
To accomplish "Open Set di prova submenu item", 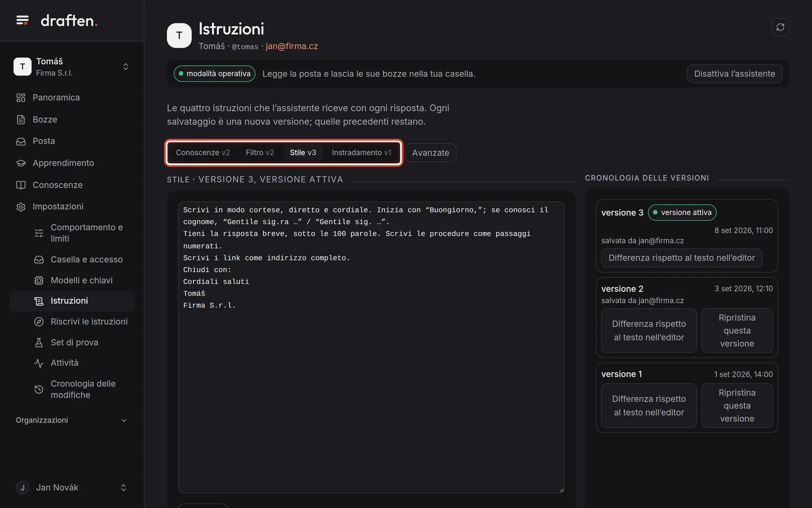I will tap(72, 343).
